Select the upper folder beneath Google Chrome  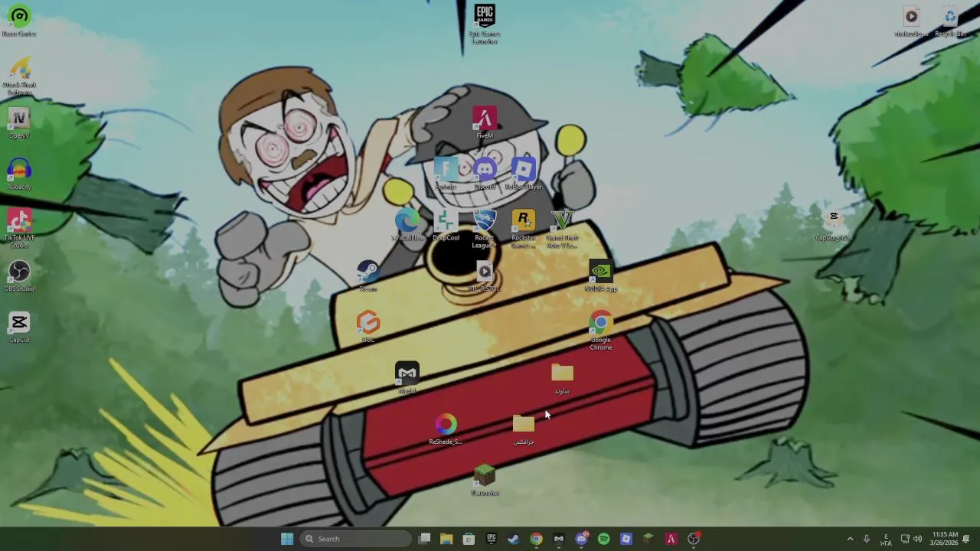pyautogui.click(x=562, y=379)
